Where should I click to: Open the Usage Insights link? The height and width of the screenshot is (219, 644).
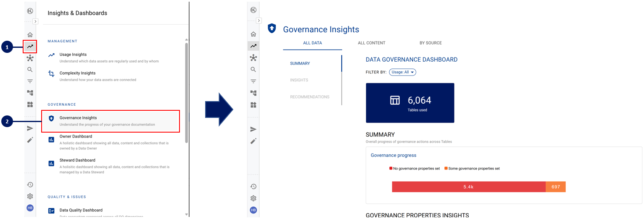pos(73,55)
